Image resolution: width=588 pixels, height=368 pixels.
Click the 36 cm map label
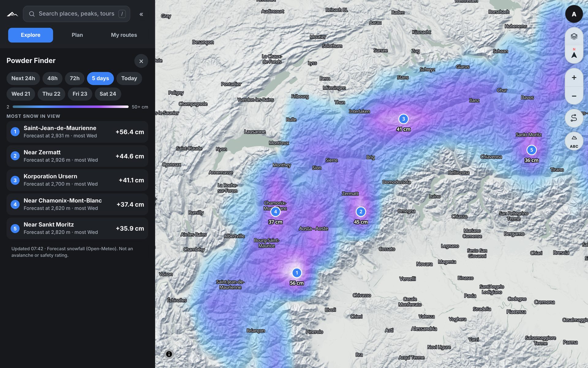[x=531, y=160]
